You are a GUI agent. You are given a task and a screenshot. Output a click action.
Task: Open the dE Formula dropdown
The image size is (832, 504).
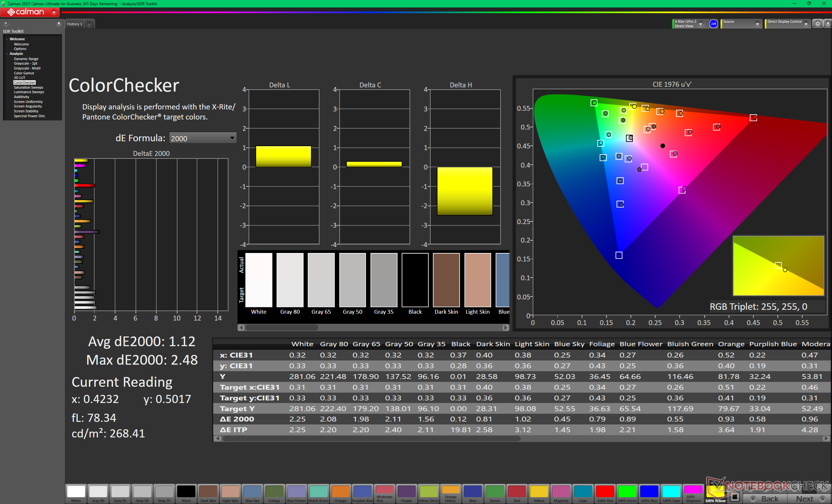(x=202, y=138)
